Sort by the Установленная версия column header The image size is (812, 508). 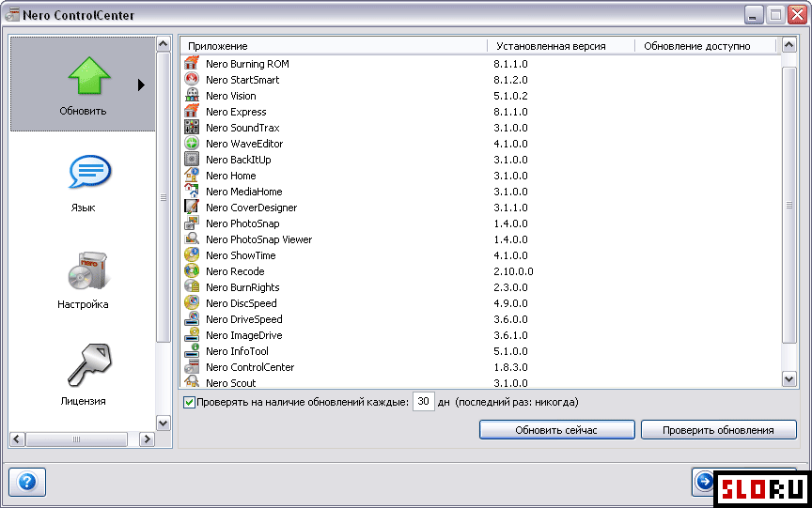point(561,45)
